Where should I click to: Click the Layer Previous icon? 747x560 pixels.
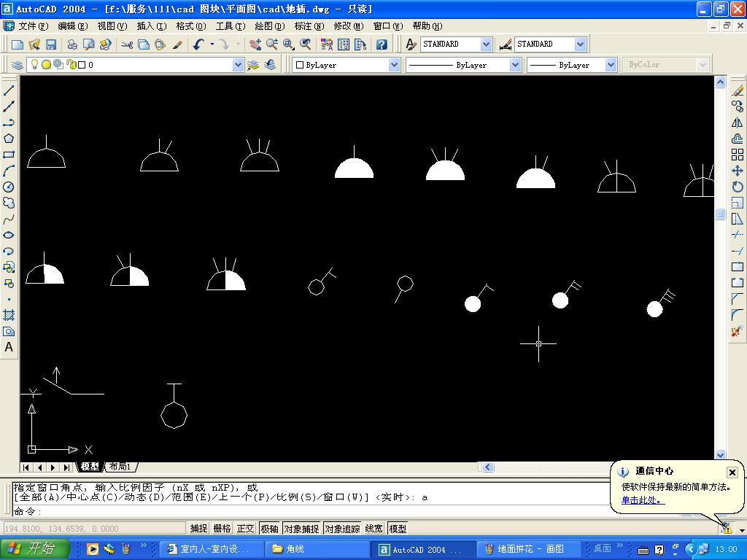270,65
